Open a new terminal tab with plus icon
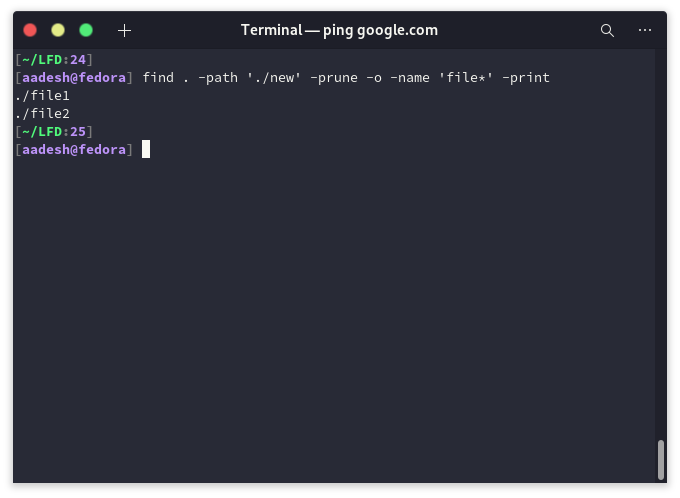Screen dimensions: 680x498 [124, 30]
